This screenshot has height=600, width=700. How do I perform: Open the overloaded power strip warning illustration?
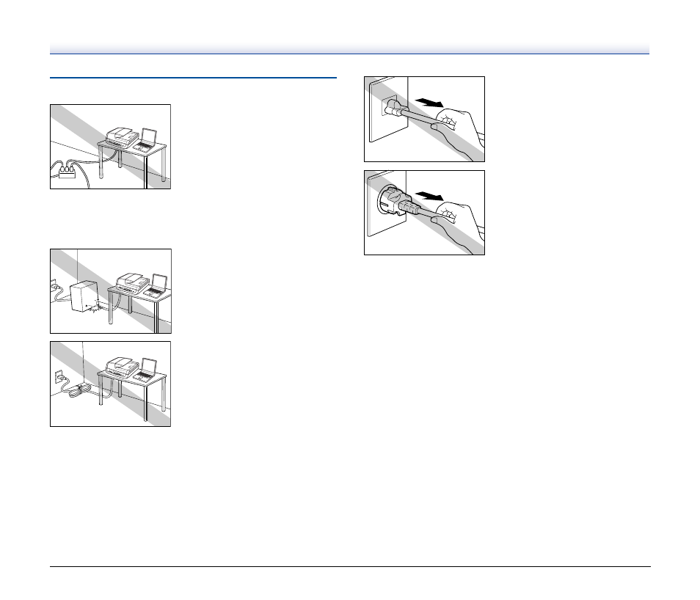pos(110,147)
